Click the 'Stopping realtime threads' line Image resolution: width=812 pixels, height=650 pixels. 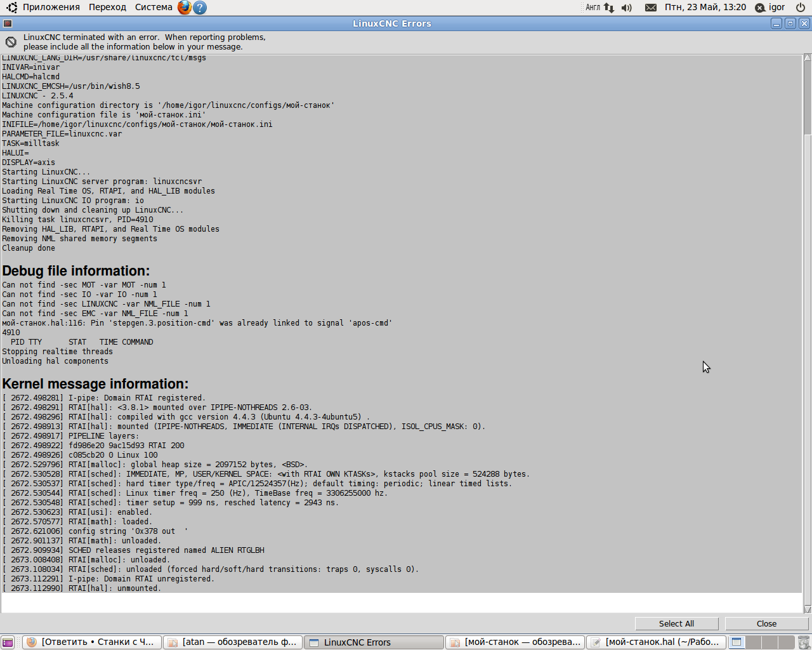57,352
